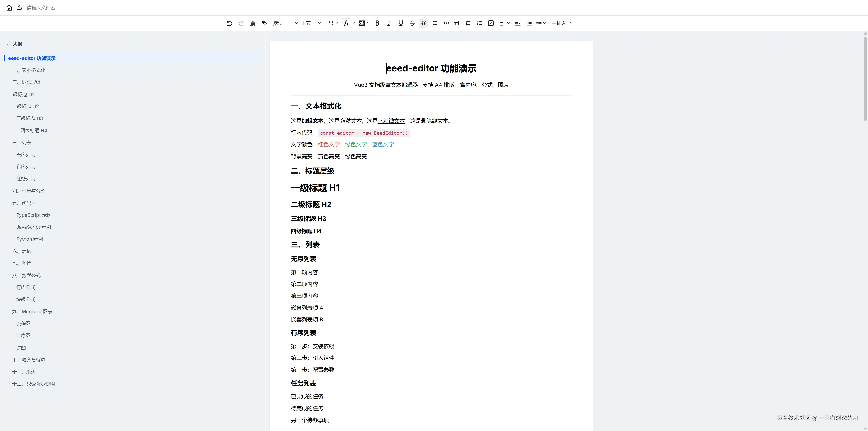Go to outline item 一、文本格式化
868x431 pixels.
[x=29, y=70]
